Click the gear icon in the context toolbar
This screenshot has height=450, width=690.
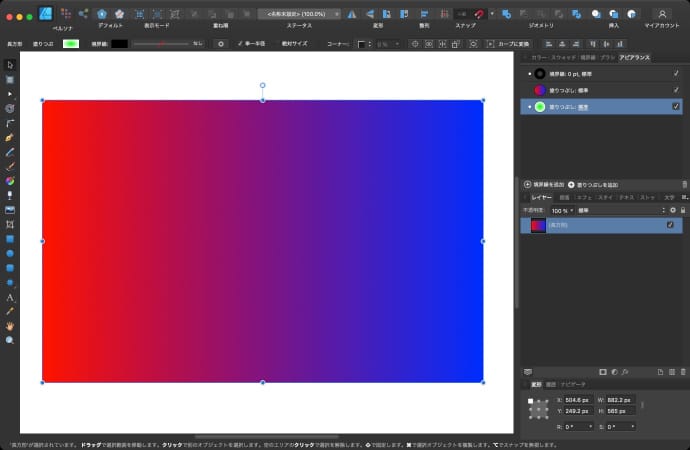(221, 44)
